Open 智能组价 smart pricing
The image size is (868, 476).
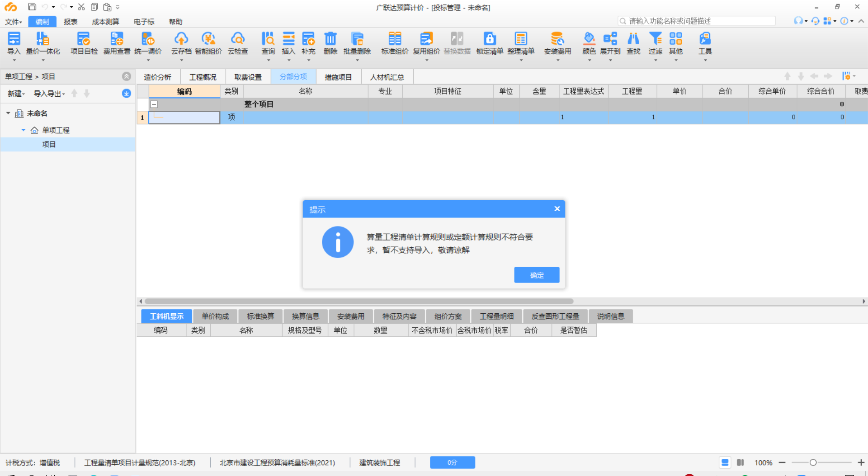(x=208, y=44)
